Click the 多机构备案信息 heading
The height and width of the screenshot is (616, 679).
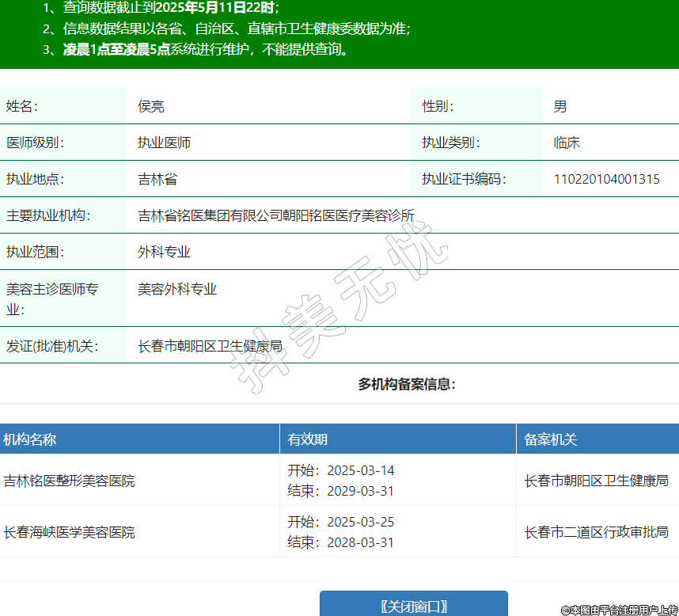pyautogui.click(x=407, y=385)
